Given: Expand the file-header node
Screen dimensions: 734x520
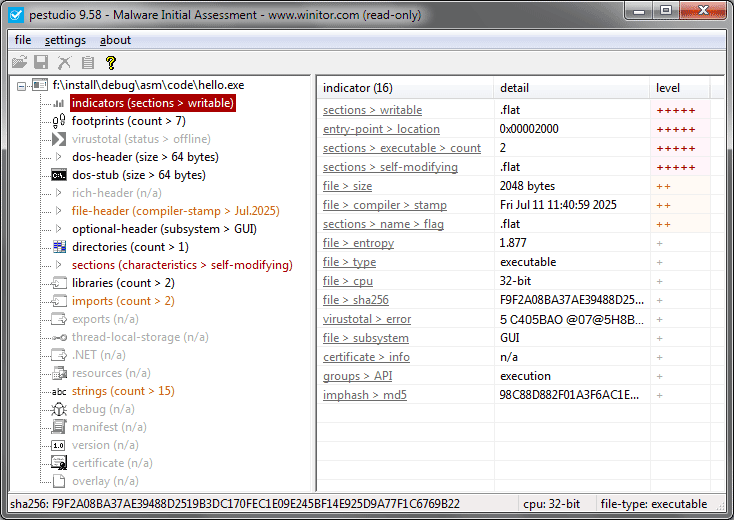Looking at the screenshot, I should point(59,211).
